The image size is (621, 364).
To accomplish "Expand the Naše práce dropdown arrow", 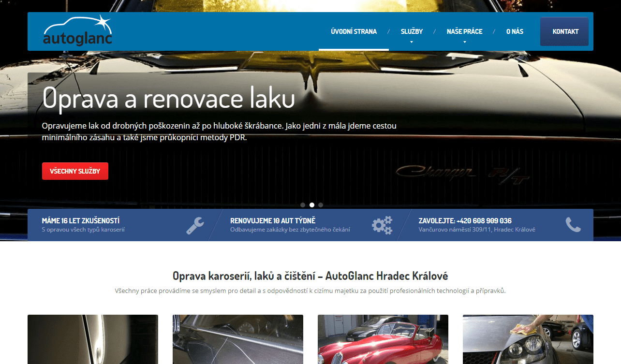I will pyautogui.click(x=464, y=42).
